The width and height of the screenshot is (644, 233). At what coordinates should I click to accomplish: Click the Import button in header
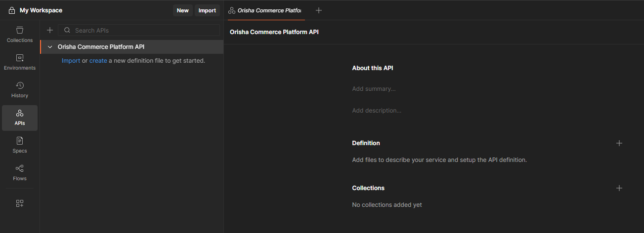point(207,10)
